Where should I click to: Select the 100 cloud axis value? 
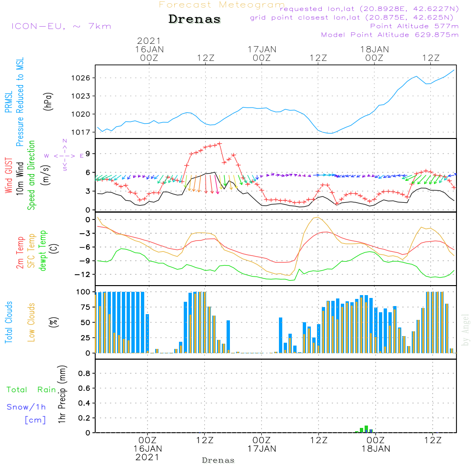tap(83, 292)
